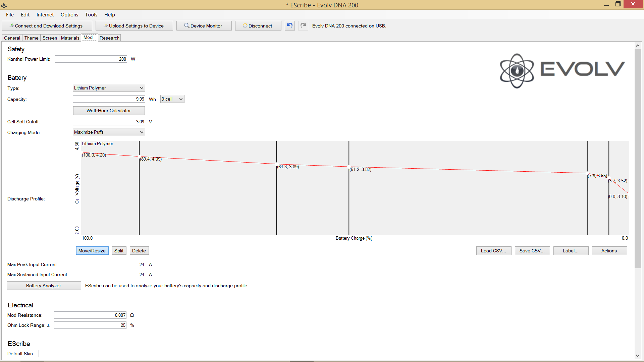Click Connect and Download Settings
644x362 pixels.
click(47, 26)
